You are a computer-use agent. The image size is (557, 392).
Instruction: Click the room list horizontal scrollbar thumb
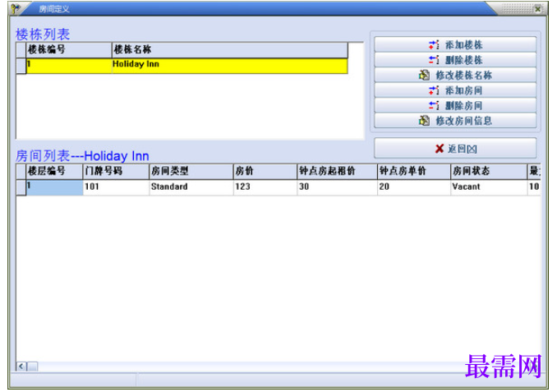(32, 366)
